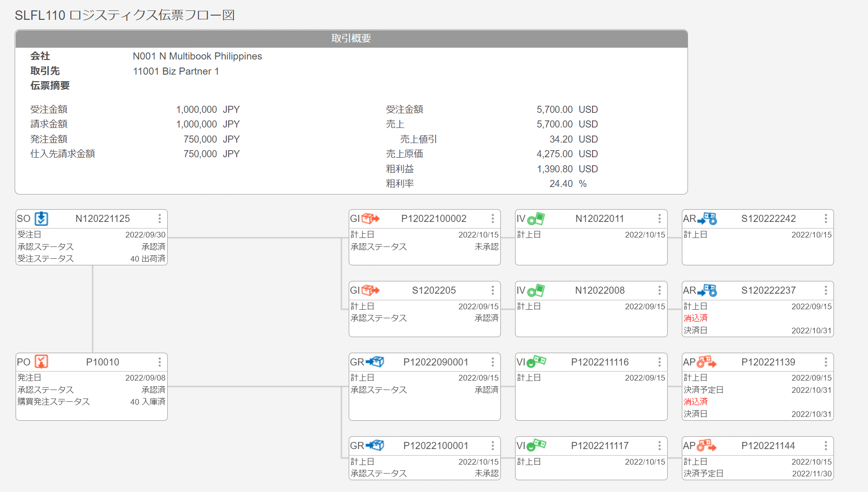868x492 pixels.
Task: Click AR receivable icon on S120222237 card
Action: 707,290
